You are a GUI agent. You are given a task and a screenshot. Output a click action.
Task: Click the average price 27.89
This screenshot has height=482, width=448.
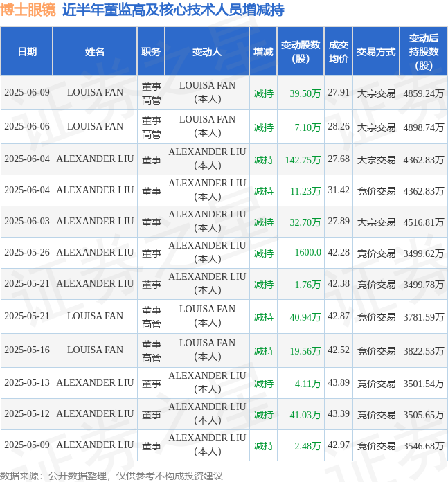point(339,222)
